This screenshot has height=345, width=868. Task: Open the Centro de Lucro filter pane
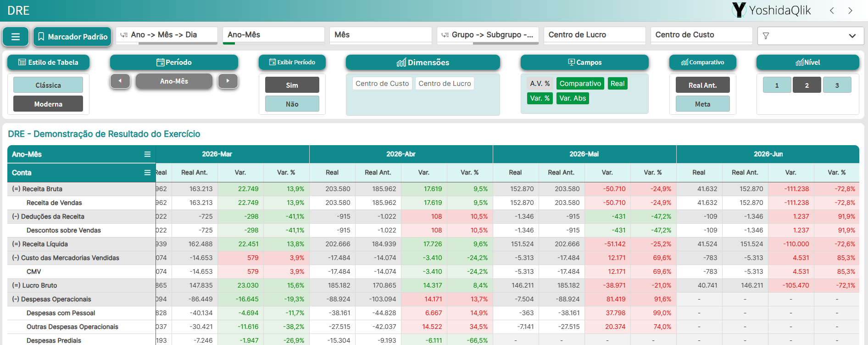tap(595, 35)
